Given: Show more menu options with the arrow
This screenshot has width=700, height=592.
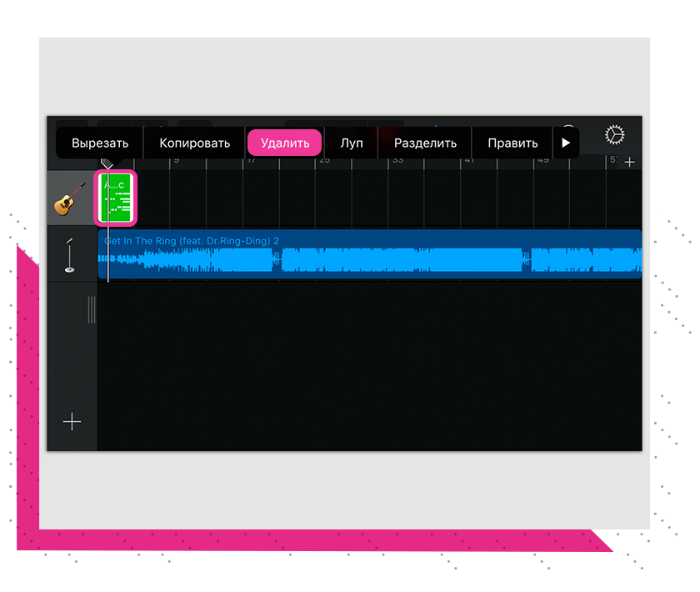Looking at the screenshot, I should coord(567,143).
